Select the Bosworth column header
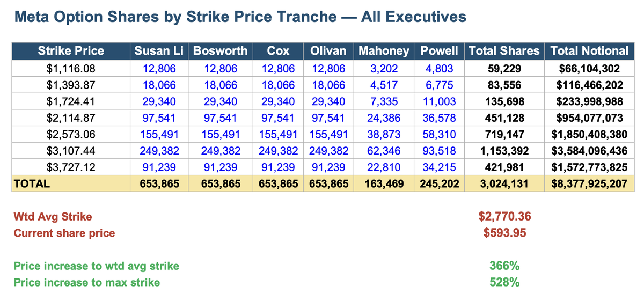Viewport: 644px width, 301px height. (221, 51)
